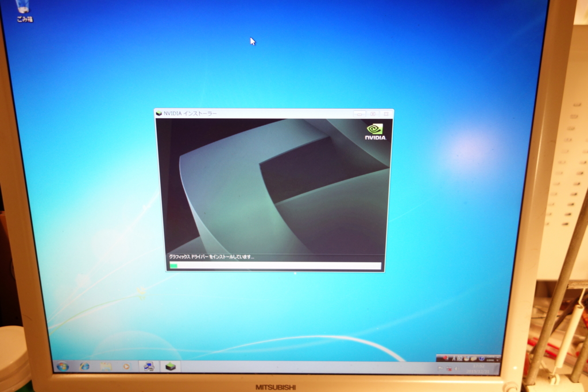Click the red IME language bar icon
The image size is (588, 392).
[x=446, y=358]
